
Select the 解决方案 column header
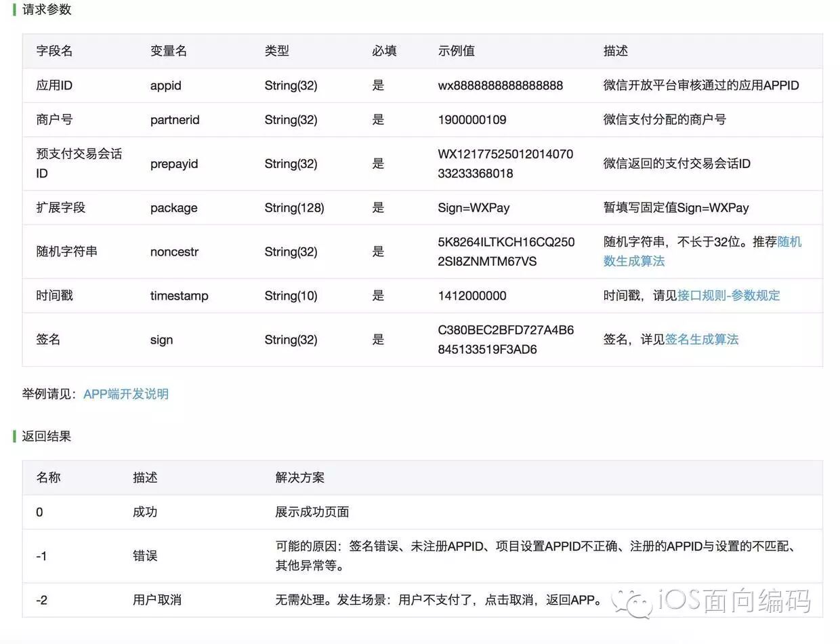(299, 477)
